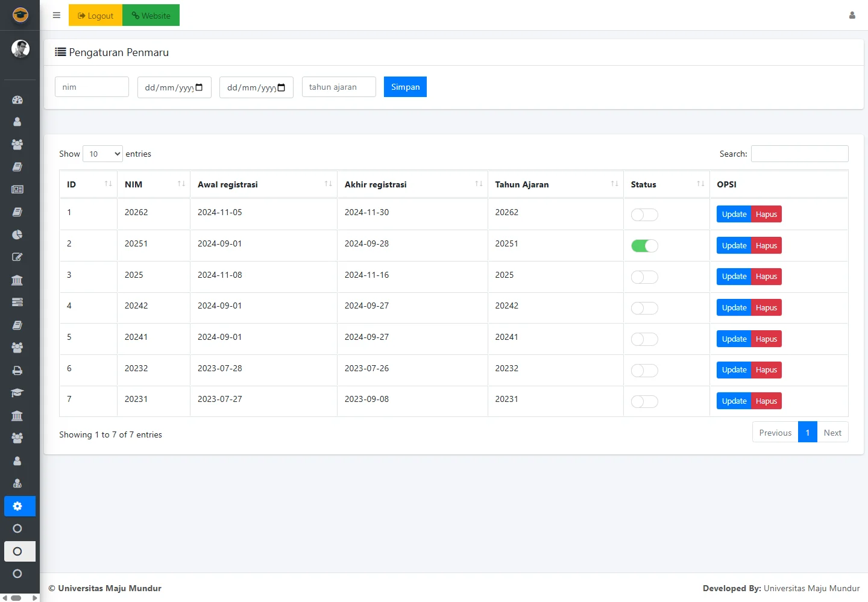This screenshot has height=602, width=868.
Task: Click the blue settings gear icon
Action: (x=17, y=506)
